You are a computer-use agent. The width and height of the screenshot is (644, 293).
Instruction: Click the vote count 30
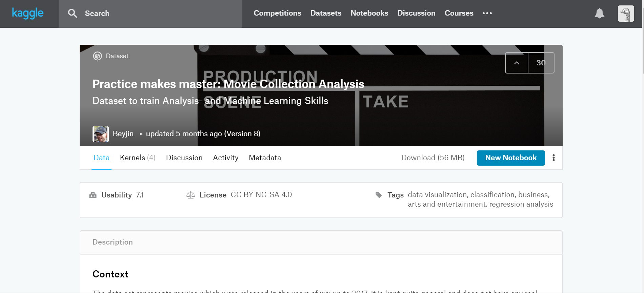click(x=541, y=63)
